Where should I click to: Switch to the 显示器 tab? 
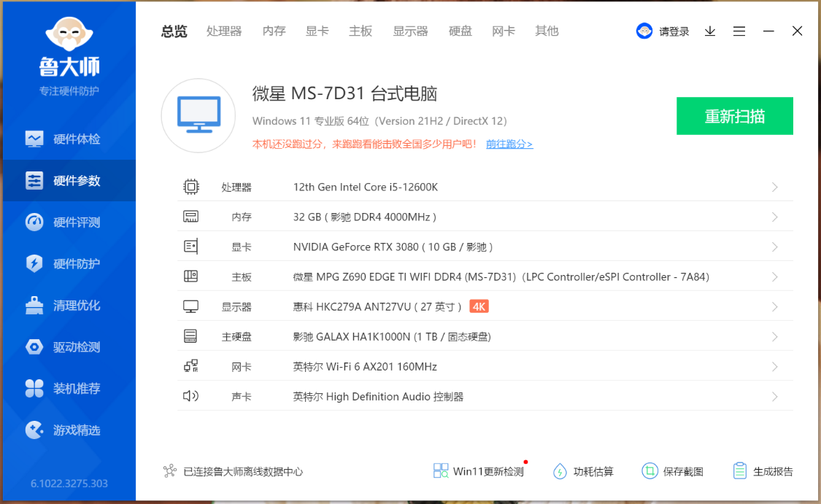(x=410, y=31)
